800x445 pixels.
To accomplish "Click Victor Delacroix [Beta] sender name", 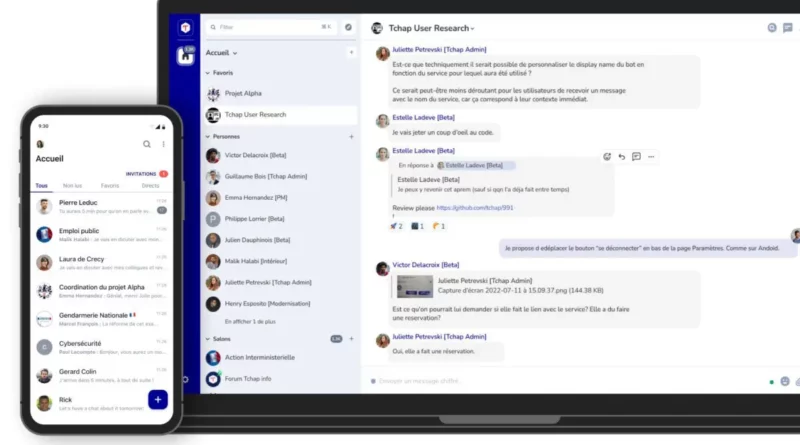I will [x=426, y=265].
